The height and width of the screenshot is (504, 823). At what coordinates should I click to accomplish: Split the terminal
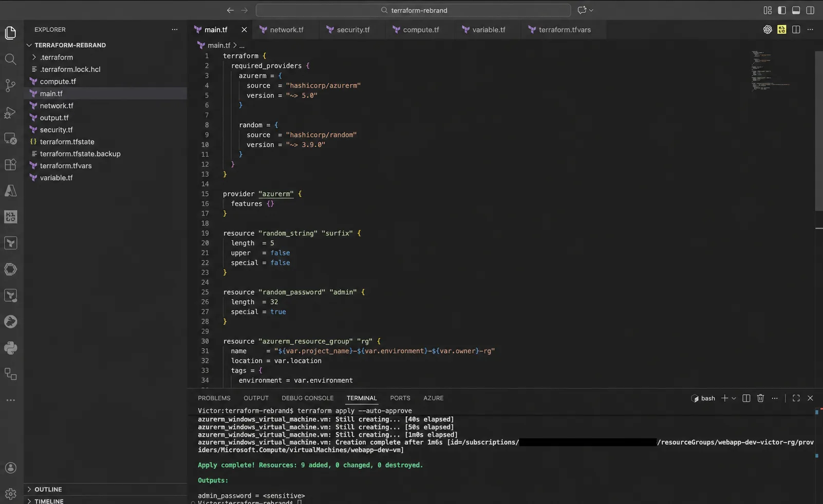pyautogui.click(x=746, y=398)
